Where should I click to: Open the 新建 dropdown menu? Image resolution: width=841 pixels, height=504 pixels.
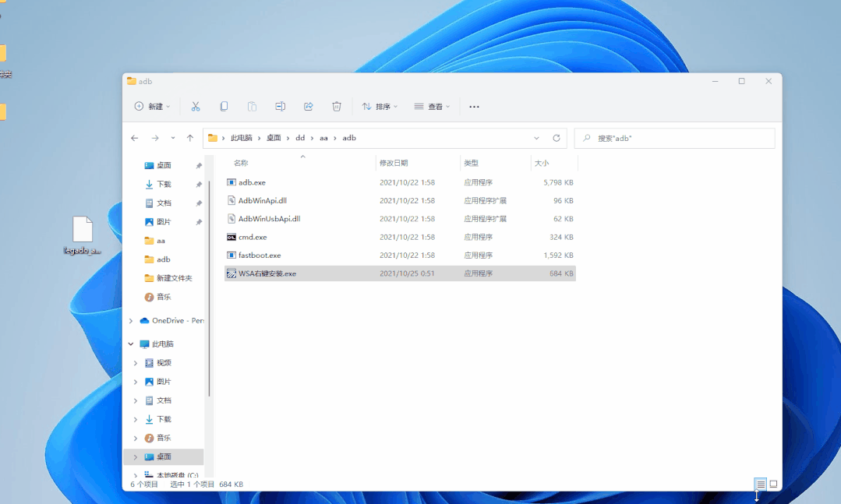coord(153,106)
